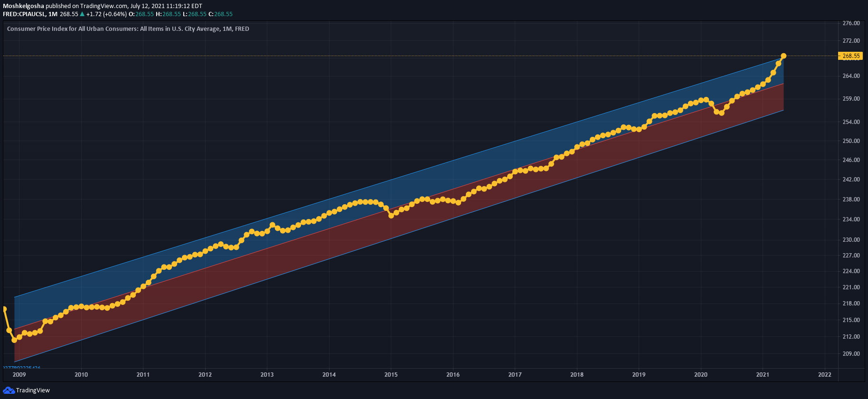Image resolution: width=868 pixels, height=399 pixels.
Task: Click the 2009 year label on axis
Action: tap(19, 375)
